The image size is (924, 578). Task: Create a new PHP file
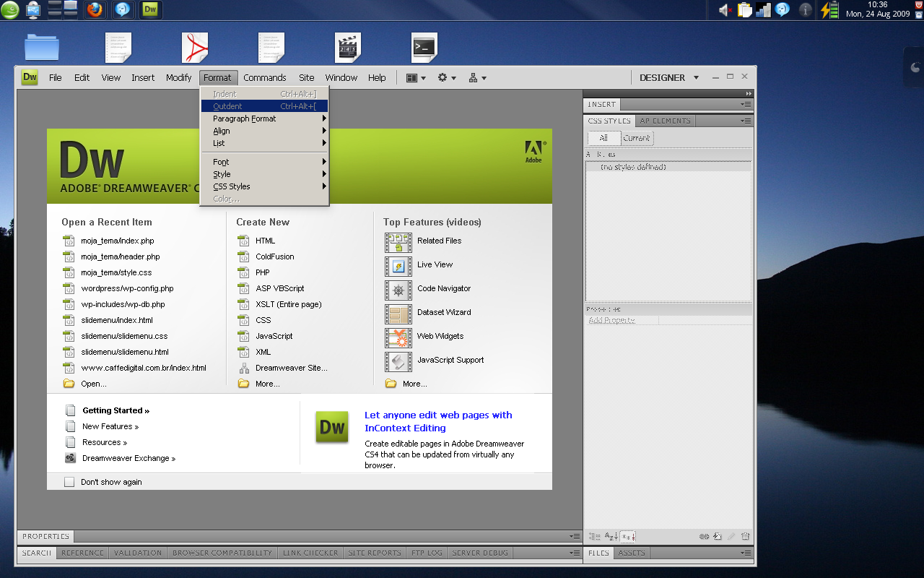(263, 272)
